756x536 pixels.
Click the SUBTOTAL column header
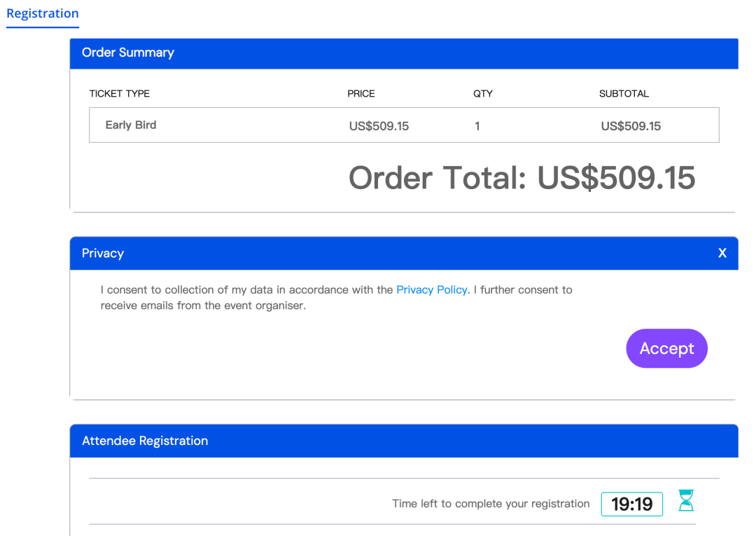[624, 93]
